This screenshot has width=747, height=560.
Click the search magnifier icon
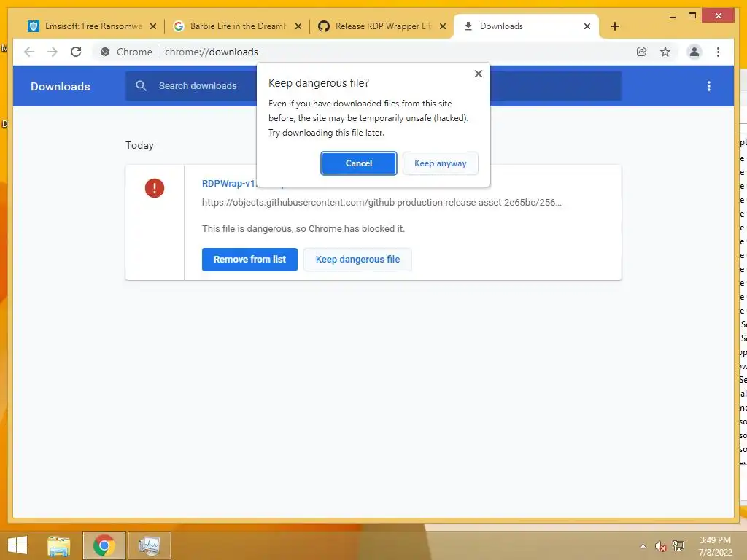tap(141, 86)
